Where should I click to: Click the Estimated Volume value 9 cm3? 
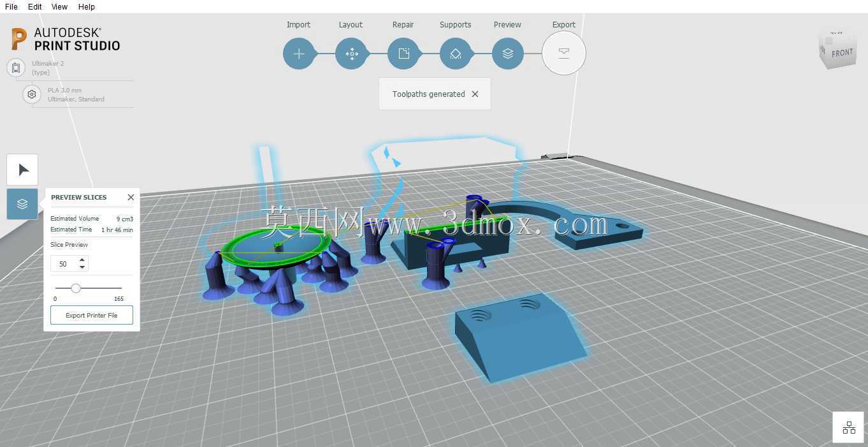(125, 219)
